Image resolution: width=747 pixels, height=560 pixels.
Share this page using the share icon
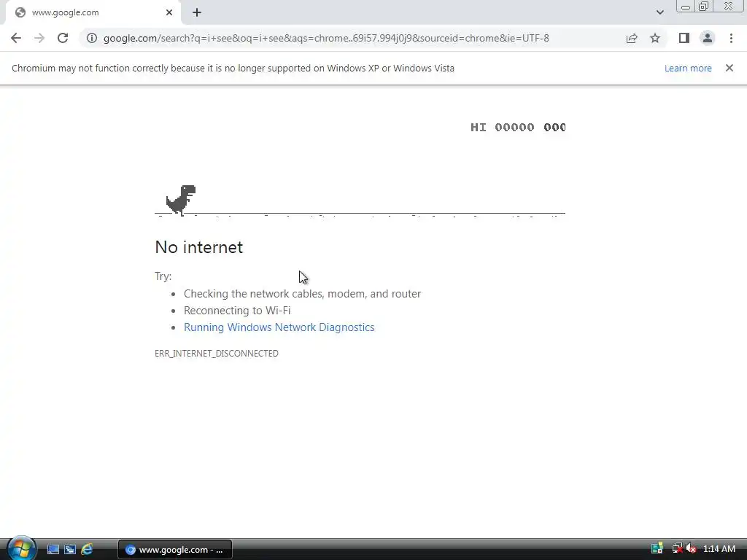(x=632, y=38)
